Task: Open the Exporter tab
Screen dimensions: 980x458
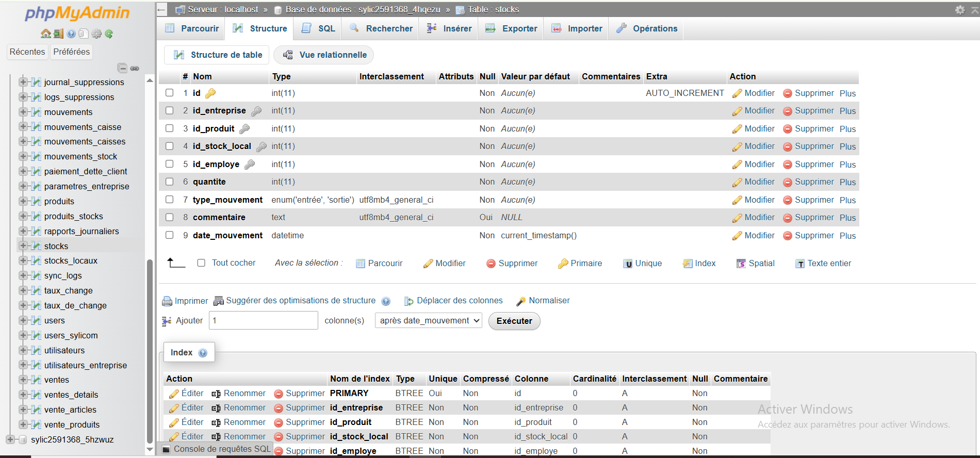Action: pyautogui.click(x=512, y=28)
